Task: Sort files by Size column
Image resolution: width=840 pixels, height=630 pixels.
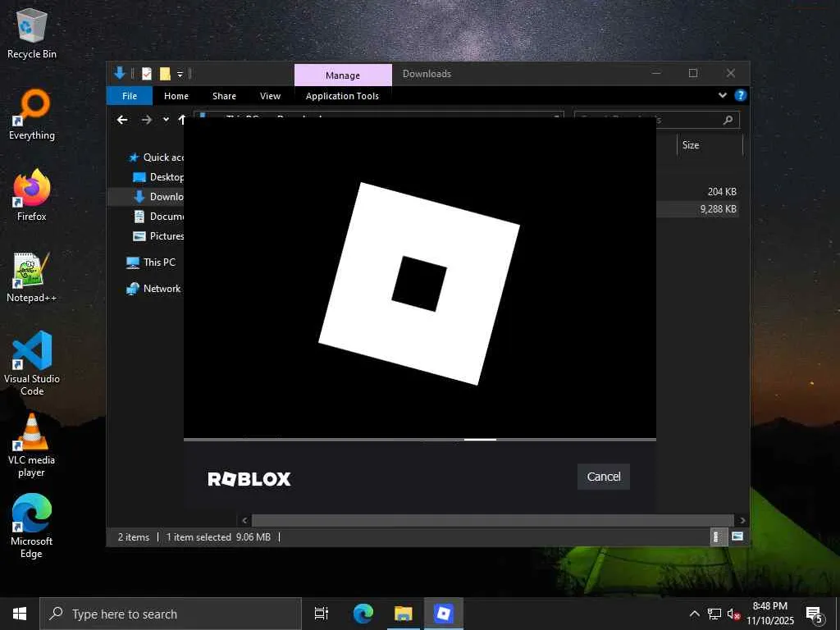Action: coord(710,145)
